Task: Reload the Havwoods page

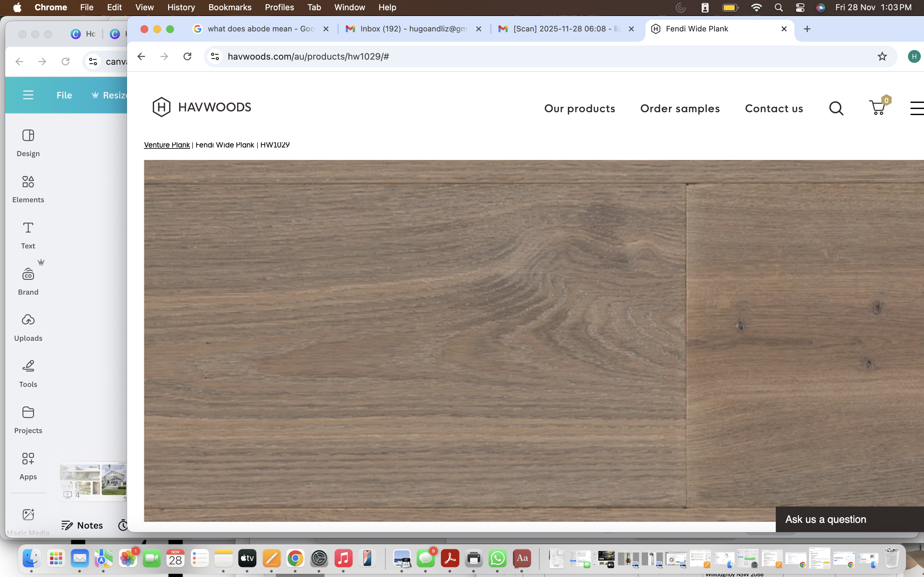Action: pyautogui.click(x=187, y=56)
